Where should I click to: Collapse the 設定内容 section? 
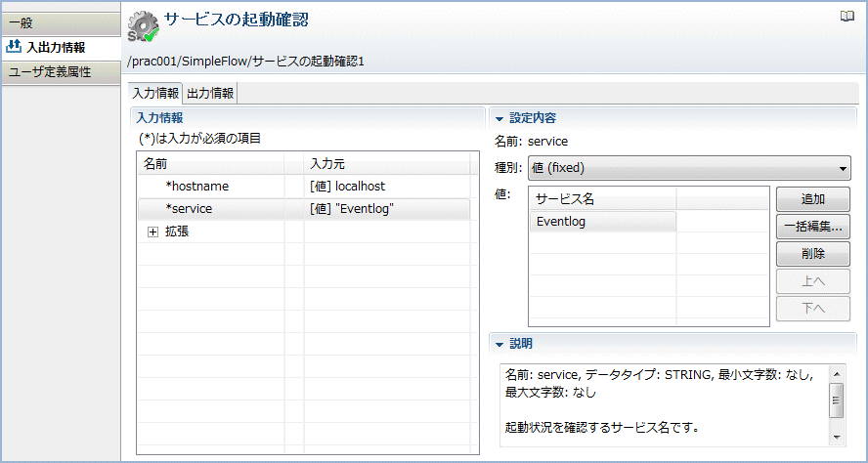coord(499,118)
